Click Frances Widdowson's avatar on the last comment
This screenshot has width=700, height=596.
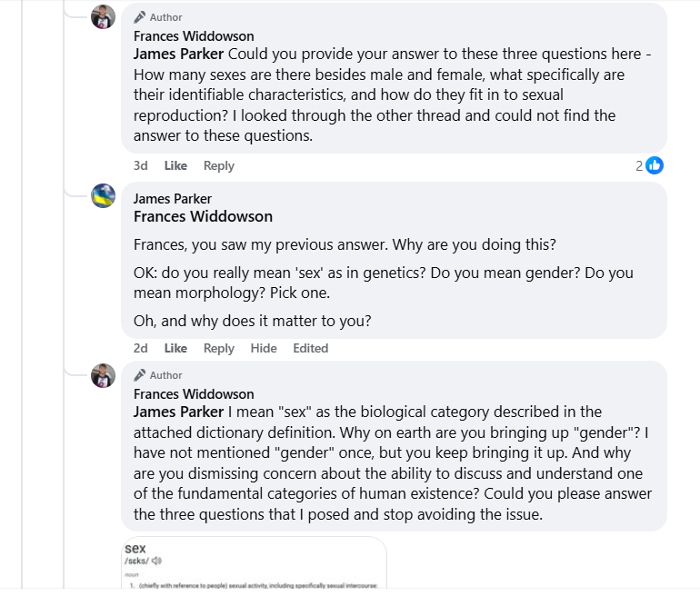pyautogui.click(x=104, y=375)
